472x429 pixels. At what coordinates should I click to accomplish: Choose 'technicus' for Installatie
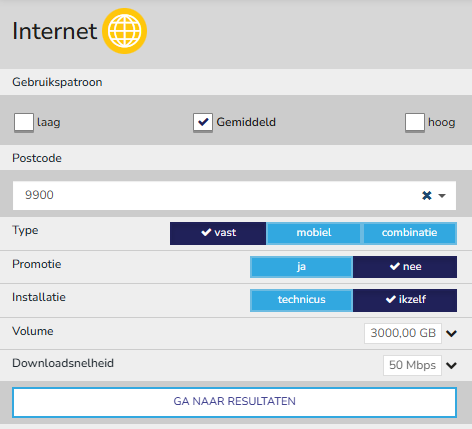coord(301,300)
